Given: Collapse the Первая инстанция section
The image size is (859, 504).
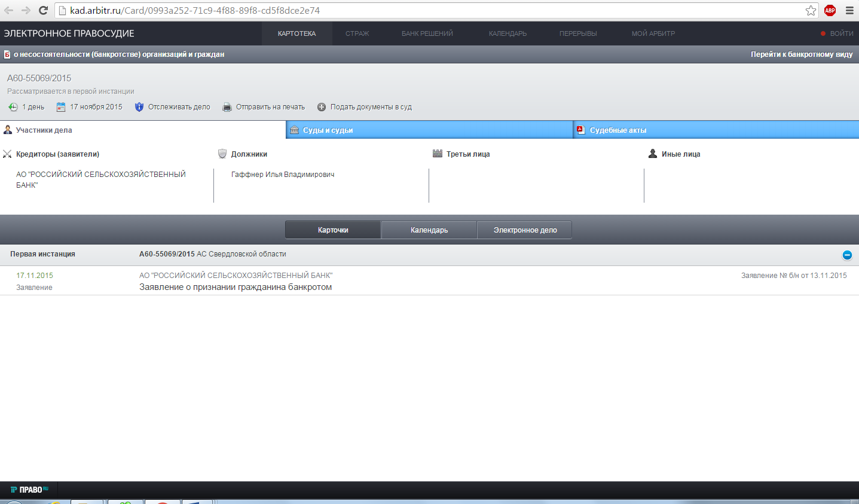Looking at the screenshot, I should tap(847, 255).
